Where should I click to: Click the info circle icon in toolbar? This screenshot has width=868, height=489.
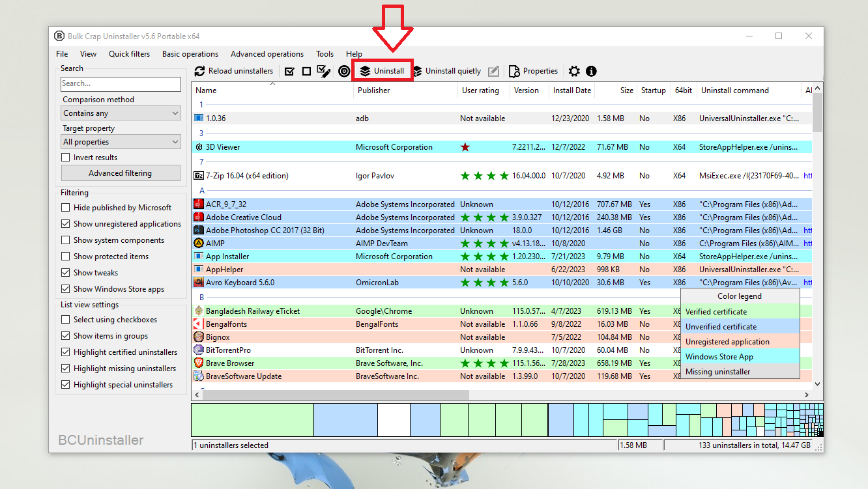point(591,72)
